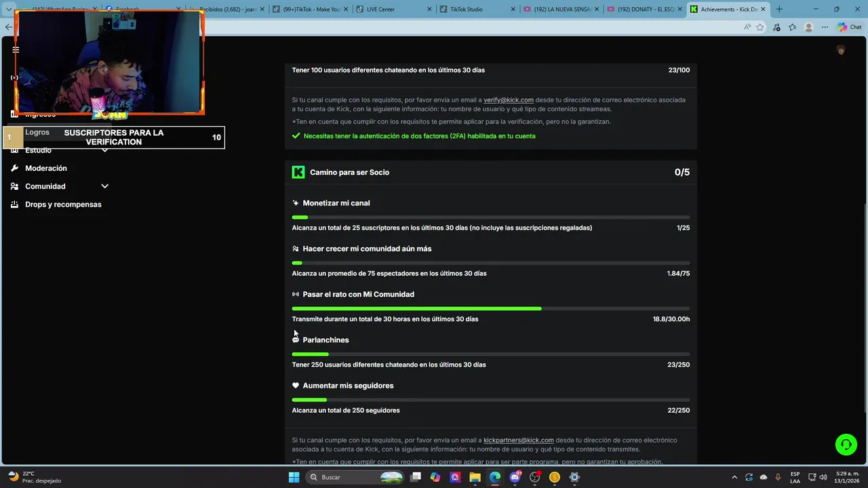
Task: Click the Pasar el rato con Mi Comunidad progress bar
Action: coord(491,308)
